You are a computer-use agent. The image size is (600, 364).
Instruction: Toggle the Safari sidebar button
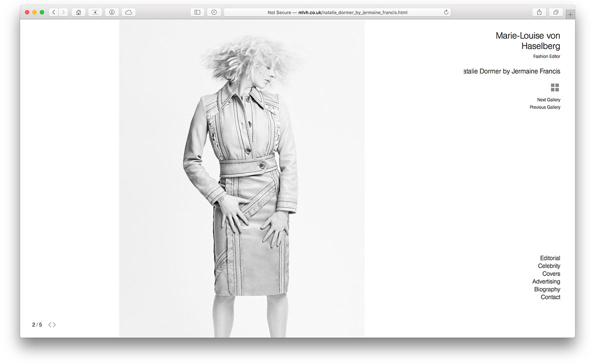click(197, 12)
